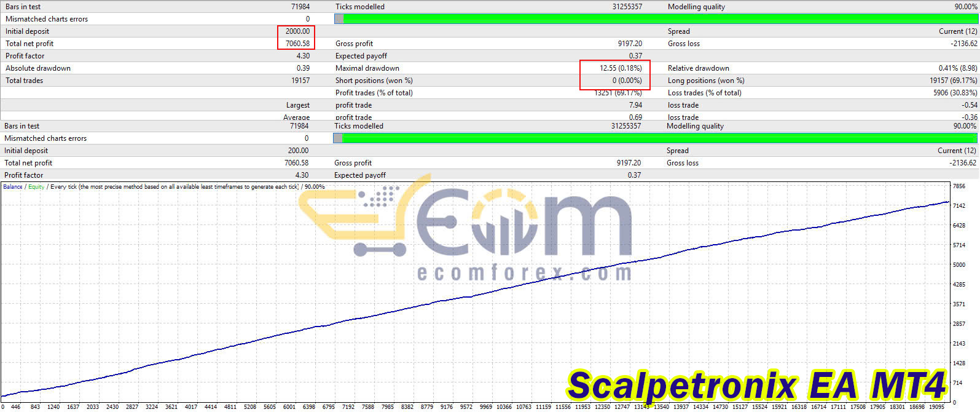980x412 pixels.
Task: Click the "Largest" row heading
Action: click(x=298, y=105)
